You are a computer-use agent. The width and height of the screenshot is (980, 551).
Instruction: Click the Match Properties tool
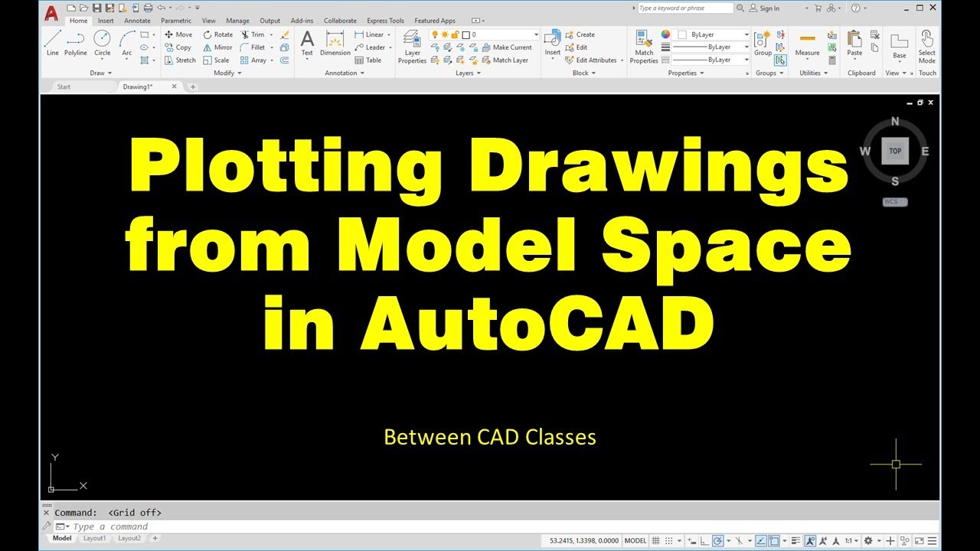pyautogui.click(x=644, y=47)
